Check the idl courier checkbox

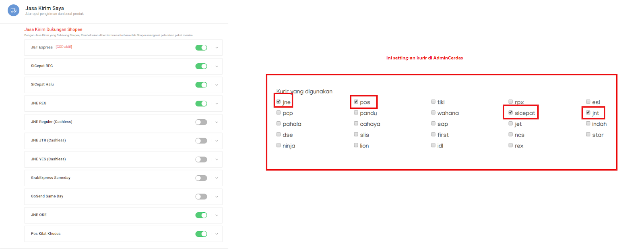433,145
